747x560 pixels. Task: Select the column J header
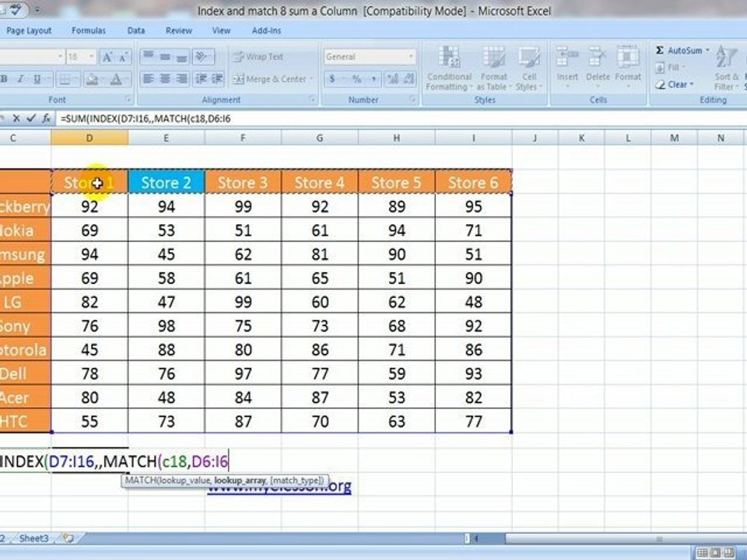[x=535, y=138]
